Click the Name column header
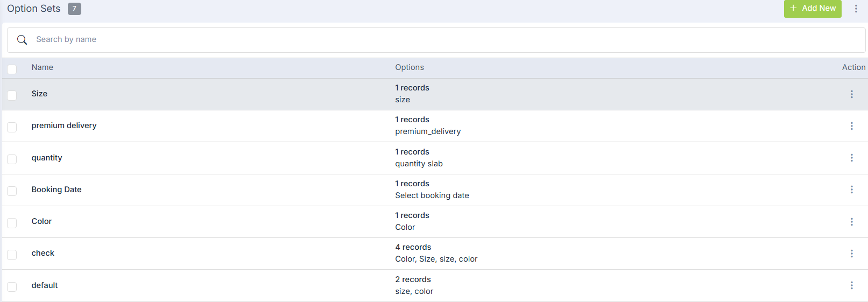 pyautogui.click(x=43, y=67)
